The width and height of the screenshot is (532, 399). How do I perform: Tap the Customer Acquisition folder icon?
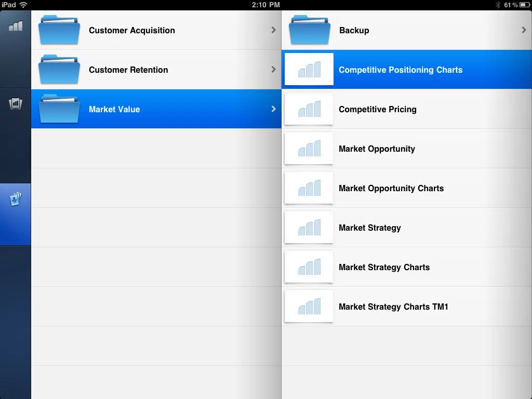59,30
